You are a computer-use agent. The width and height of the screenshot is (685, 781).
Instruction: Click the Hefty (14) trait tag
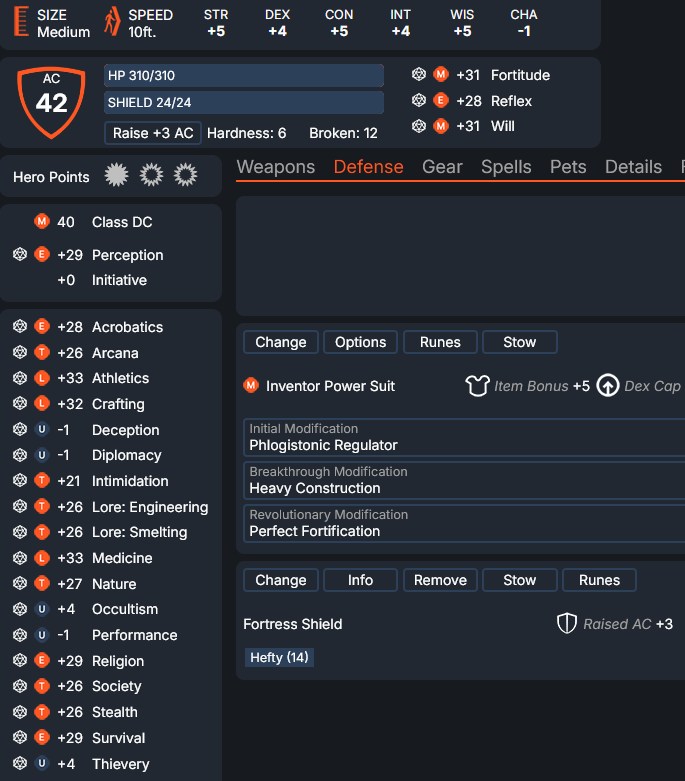tap(280, 658)
